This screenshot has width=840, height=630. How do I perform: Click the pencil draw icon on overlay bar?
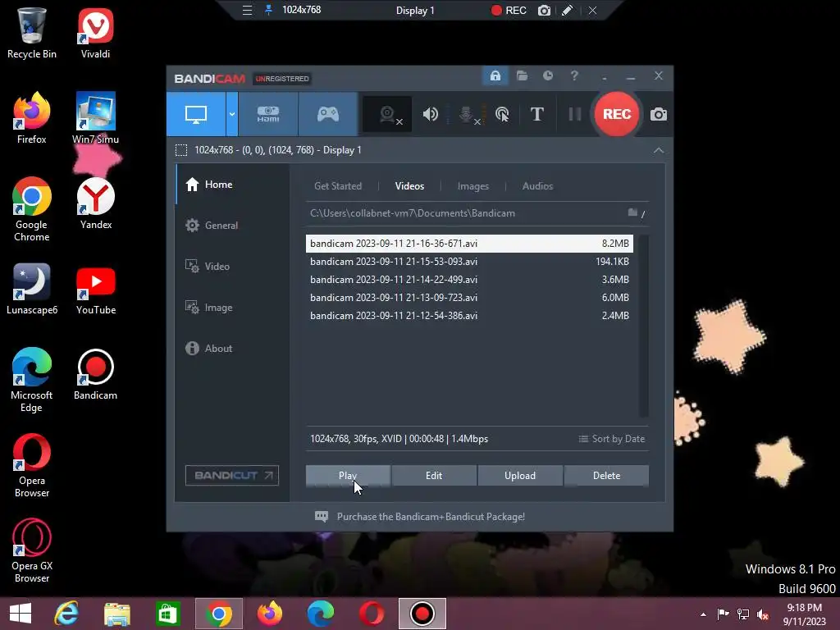[568, 10]
